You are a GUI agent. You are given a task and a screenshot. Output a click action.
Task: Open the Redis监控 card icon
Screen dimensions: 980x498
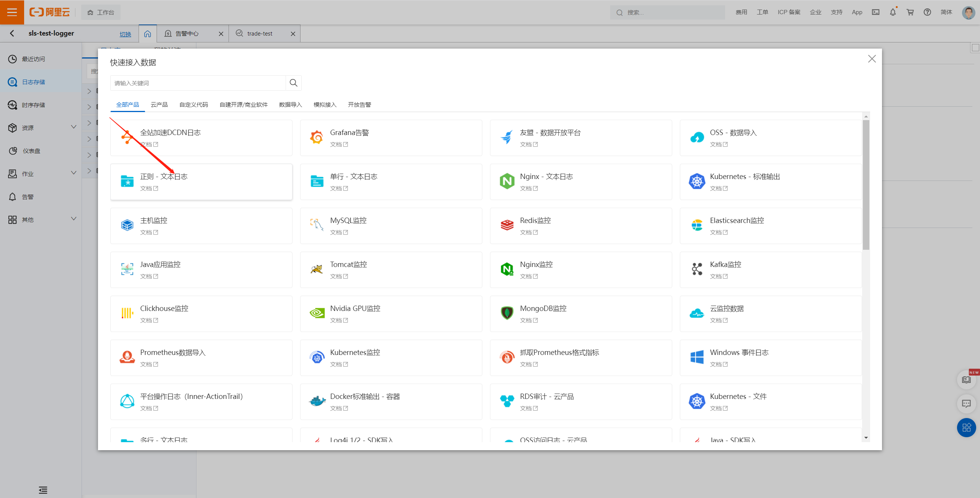[x=507, y=225]
